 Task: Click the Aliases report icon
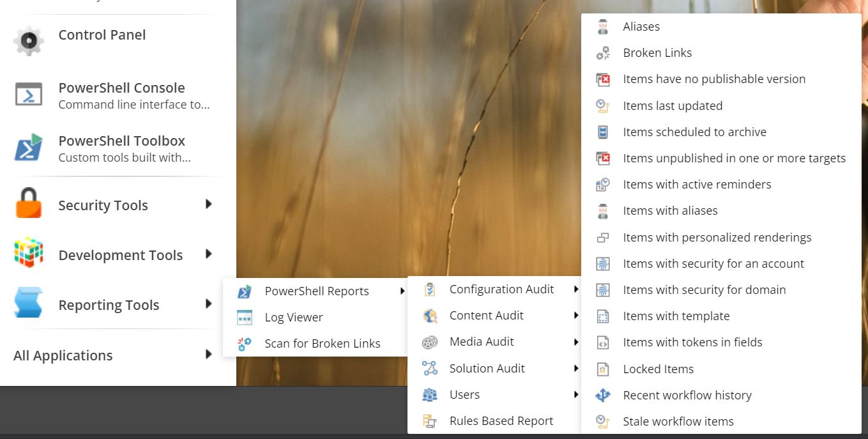tap(603, 27)
